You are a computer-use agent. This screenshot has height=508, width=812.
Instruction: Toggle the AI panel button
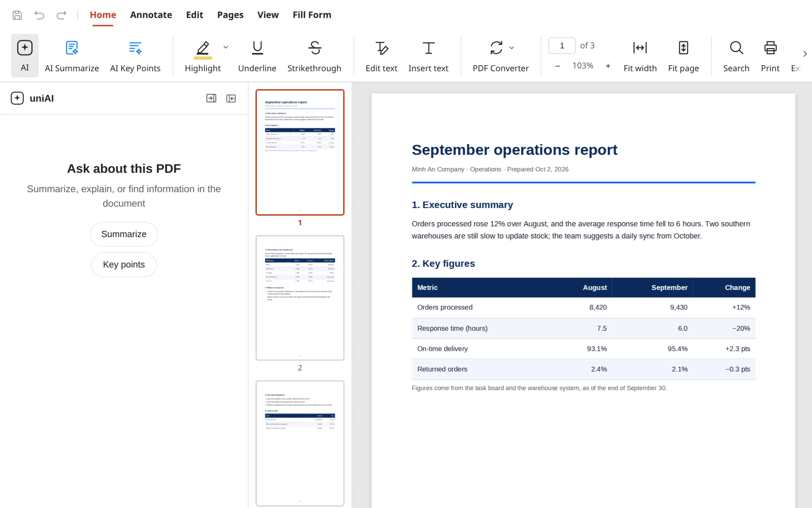pos(25,56)
